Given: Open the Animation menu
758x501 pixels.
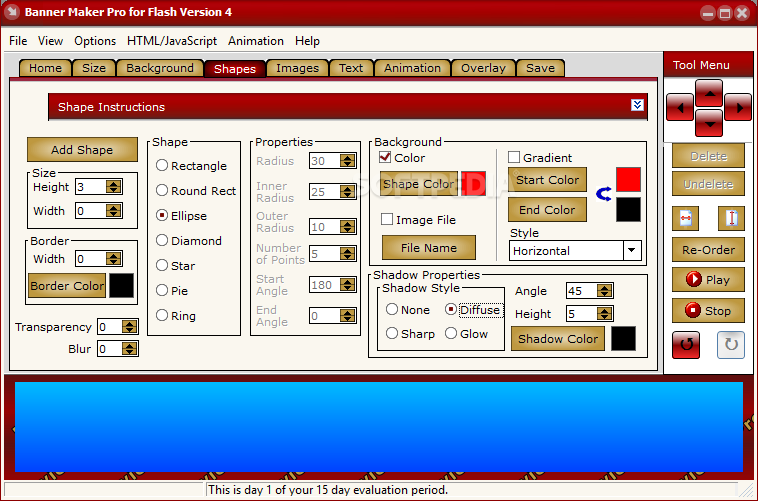Looking at the screenshot, I should click(x=256, y=41).
